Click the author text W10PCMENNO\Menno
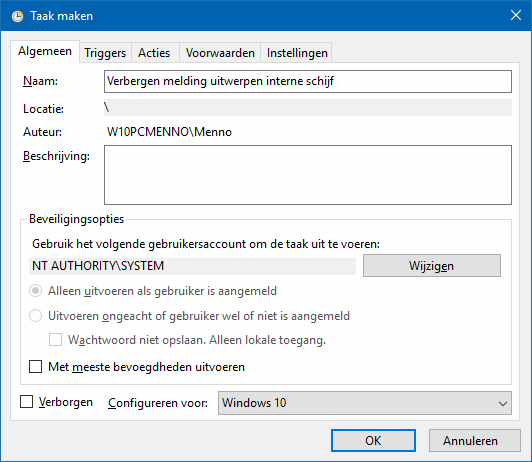The width and height of the screenshot is (532, 462). click(x=169, y=132)
